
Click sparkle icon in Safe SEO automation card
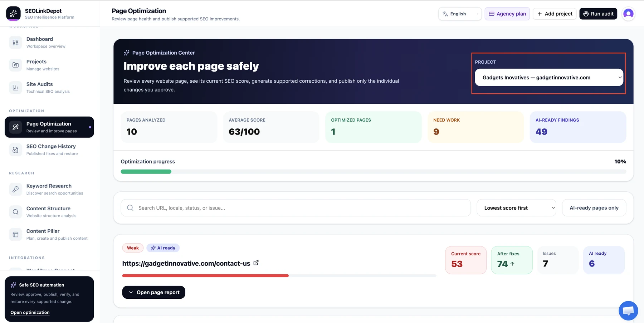pos(13,285)
